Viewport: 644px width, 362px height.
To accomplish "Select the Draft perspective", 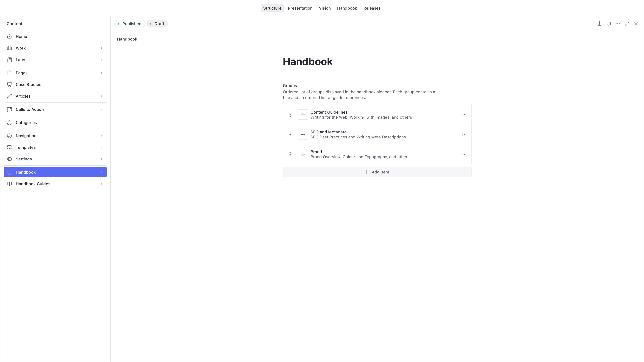I will [157, 24].
